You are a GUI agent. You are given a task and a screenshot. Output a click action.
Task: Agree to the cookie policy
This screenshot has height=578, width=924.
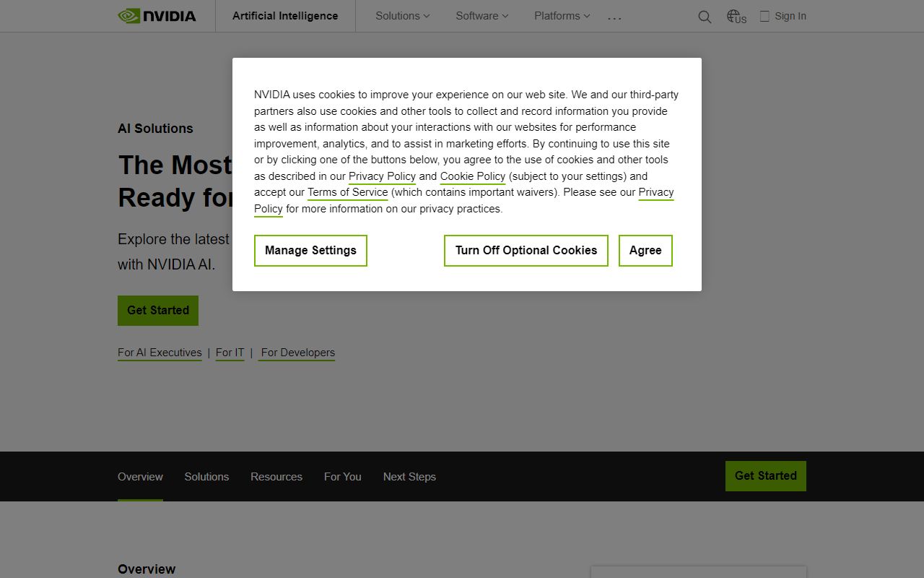[x=645, y=251]
